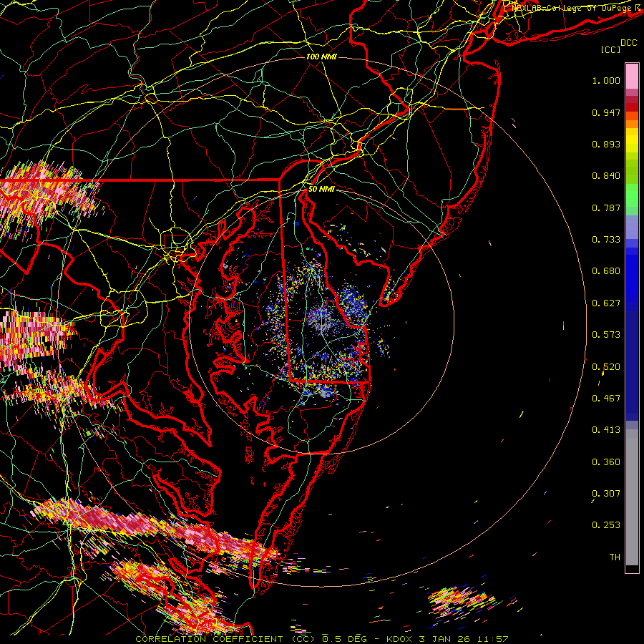Click the offshore echo cluster near the bottom edge
644x644 pixels.
(462, 600)
